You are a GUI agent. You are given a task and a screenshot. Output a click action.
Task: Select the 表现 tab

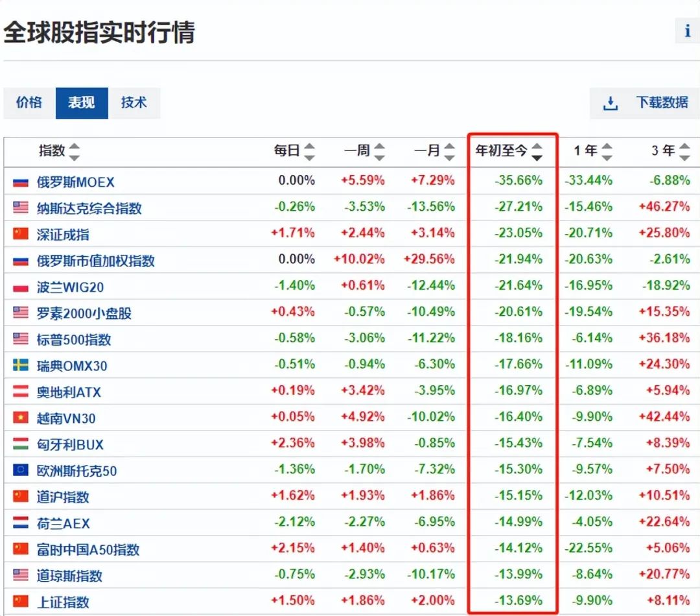[82, 103]
